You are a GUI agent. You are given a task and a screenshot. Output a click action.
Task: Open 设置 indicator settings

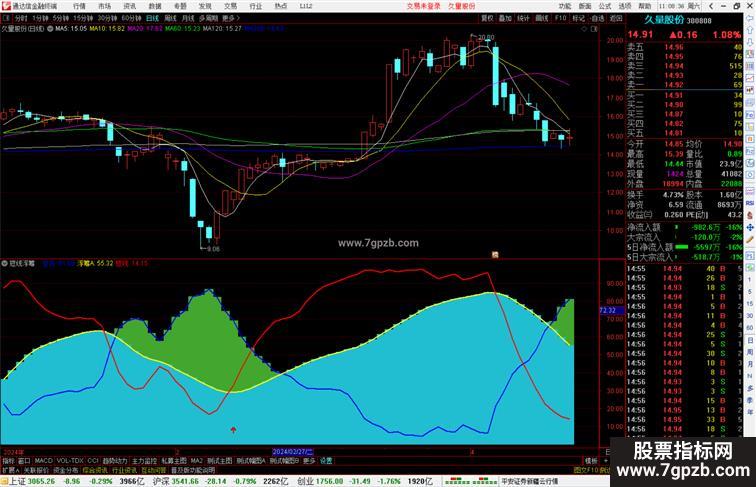pyautogui.click(x=326, y=461)
